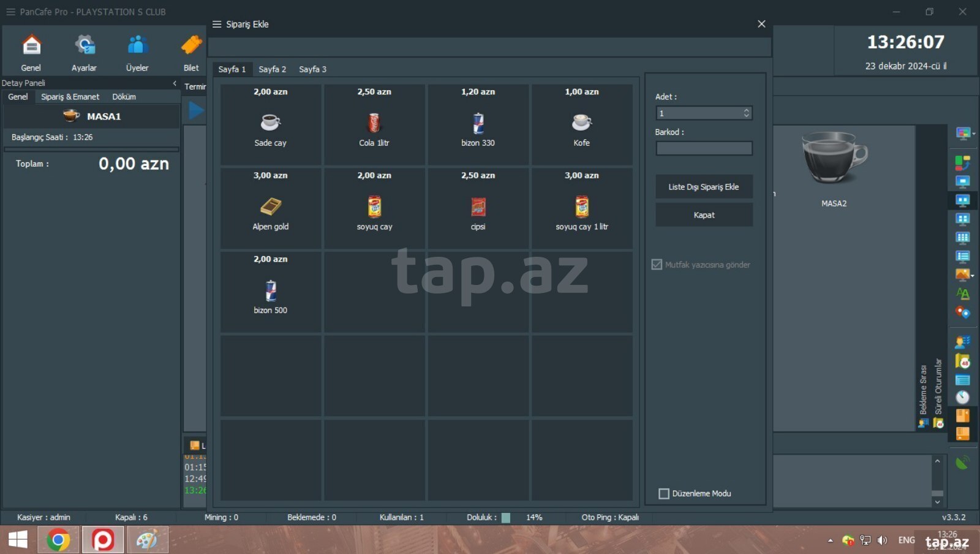Viewport: 980px width, 554px height.
Task: Click ENG language indicator in tray
Action: (x=907, y=540)
